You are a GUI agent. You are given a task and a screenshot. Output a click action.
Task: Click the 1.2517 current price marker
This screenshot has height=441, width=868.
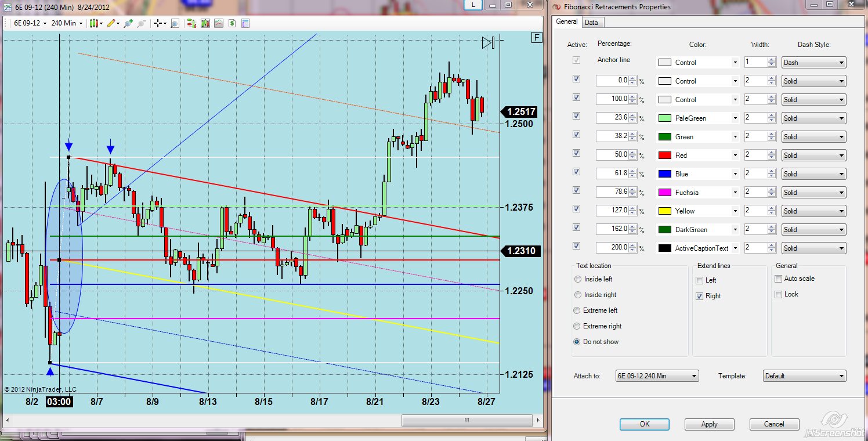(519, 112)
